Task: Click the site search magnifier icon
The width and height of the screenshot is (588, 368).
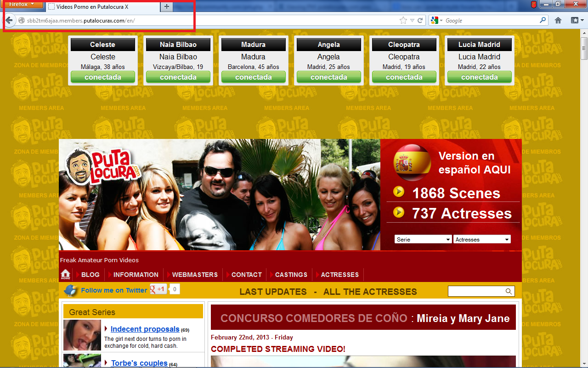Action: 509,291
